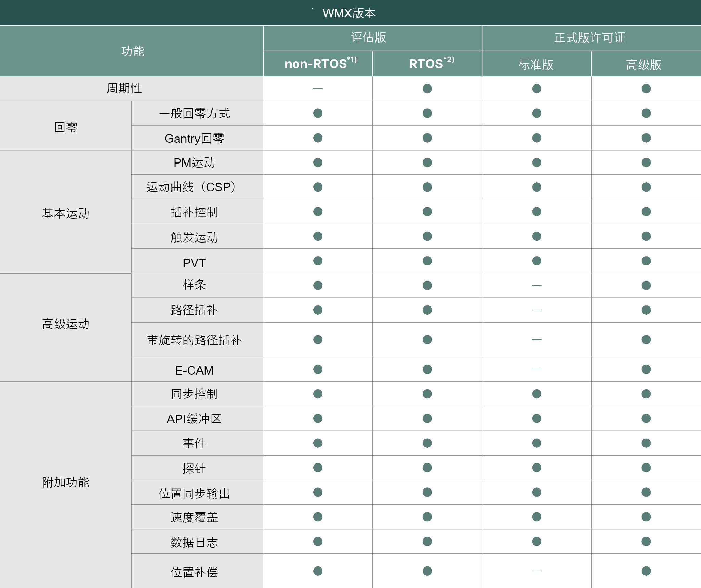Select the 数据日志 row label
This screenshot has width=701, height=588.
point(197,541)
